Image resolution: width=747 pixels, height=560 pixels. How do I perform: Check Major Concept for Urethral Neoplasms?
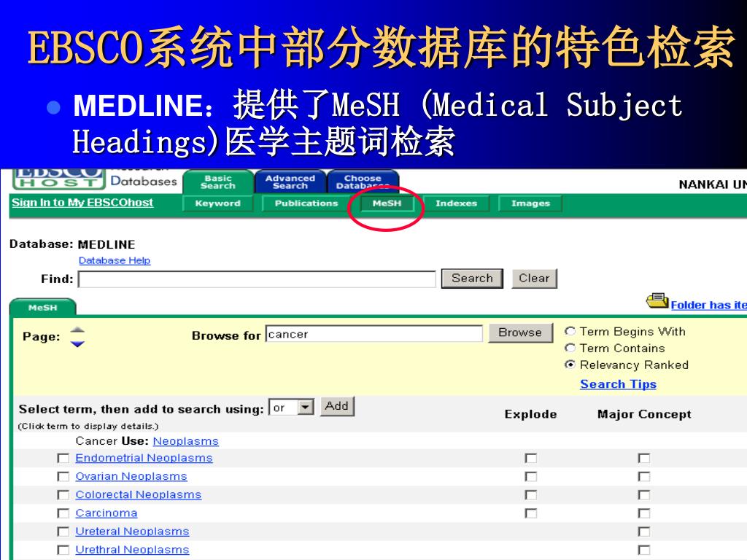644,550
